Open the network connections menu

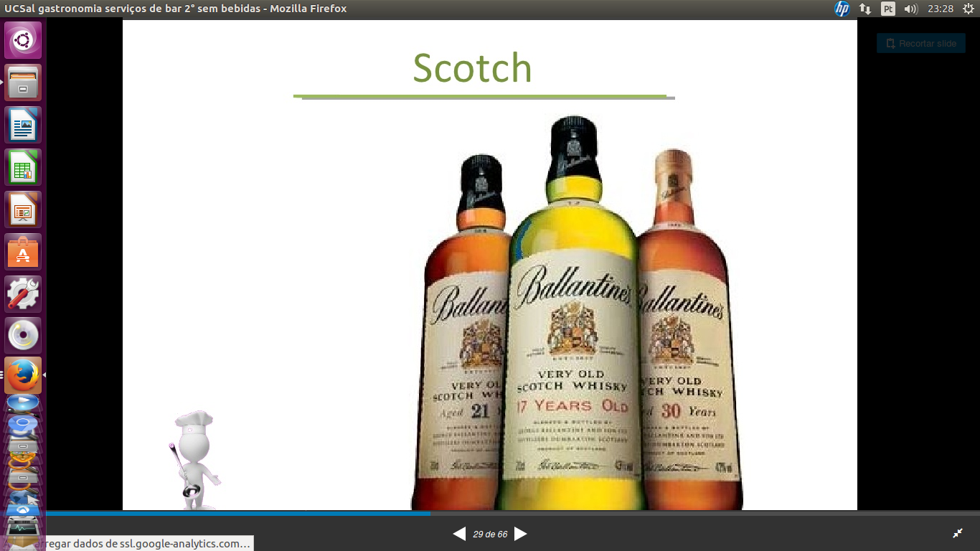(x=864, y=9)
